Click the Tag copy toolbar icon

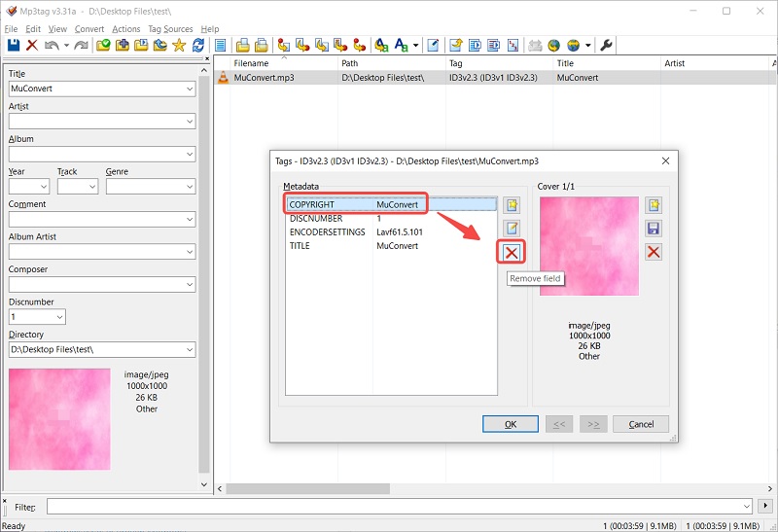pyautogui.click(x=242, y=45)
